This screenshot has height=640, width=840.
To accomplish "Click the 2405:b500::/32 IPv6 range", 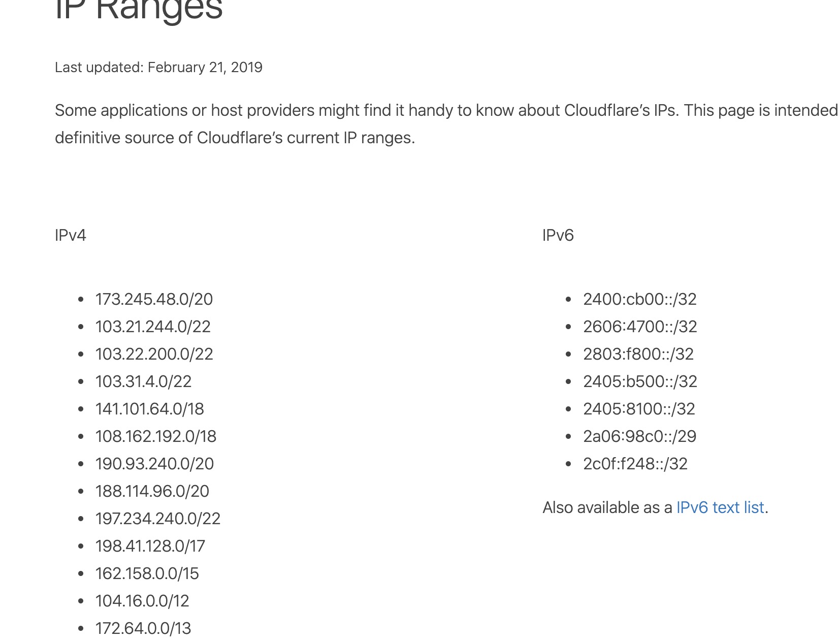I will click(x=640, y=381).
